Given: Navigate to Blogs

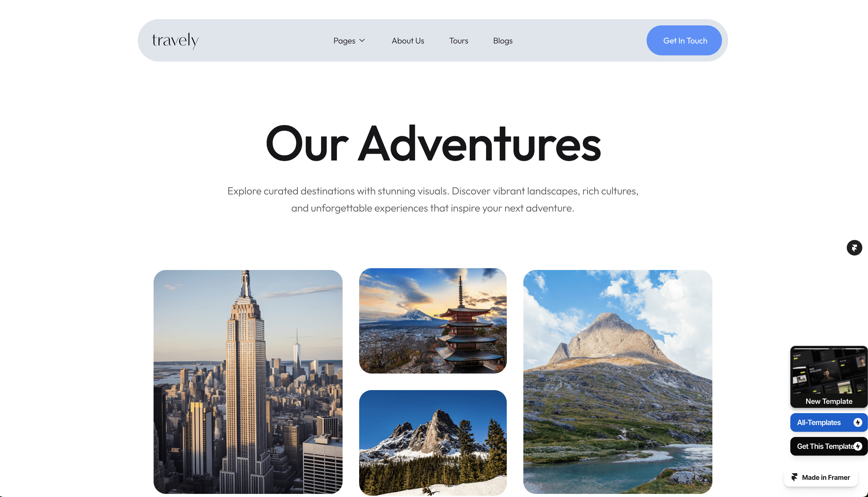Looking at the screenshot, I should point(503,41).
